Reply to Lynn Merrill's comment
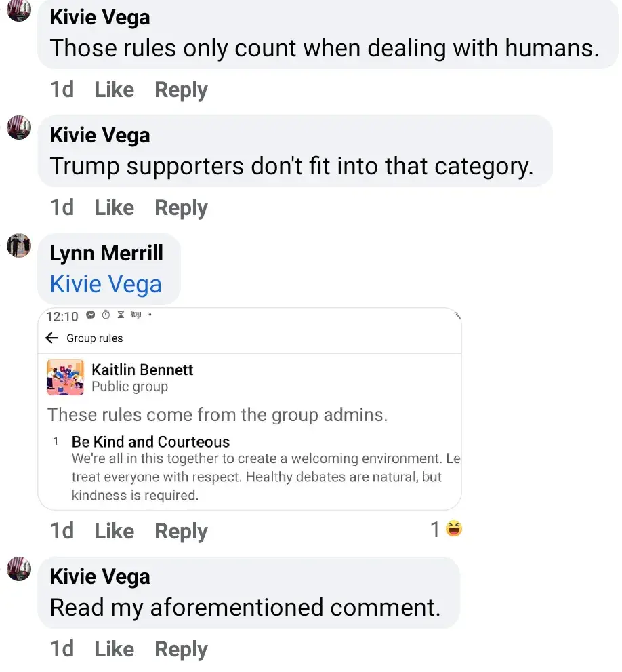622x672 pixels. 181,531
